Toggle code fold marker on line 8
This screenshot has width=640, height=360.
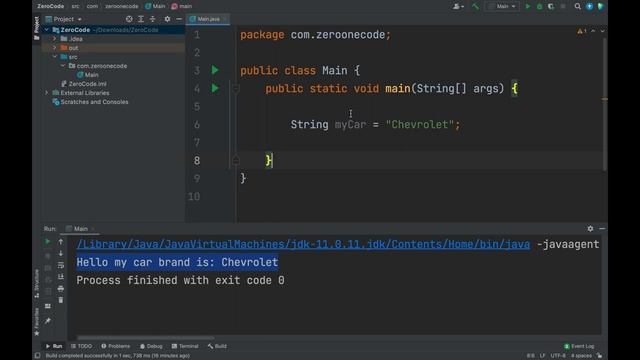(236, 160)
